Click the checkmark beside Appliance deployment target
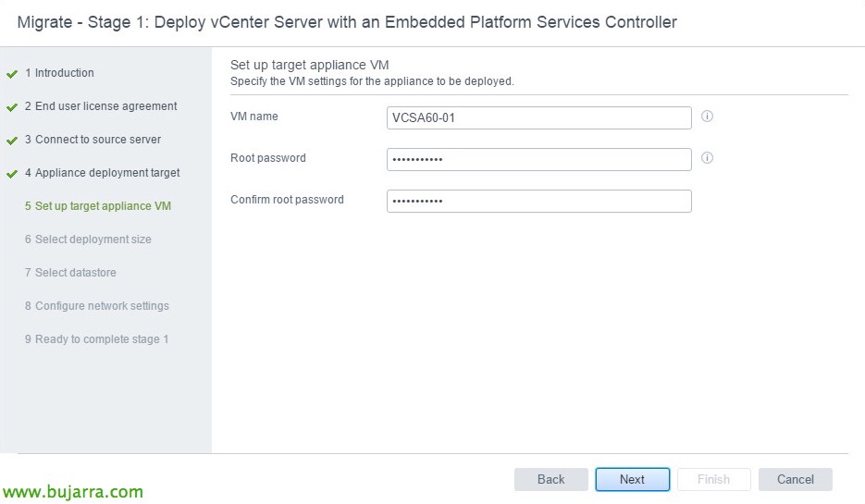 (12, 174)
